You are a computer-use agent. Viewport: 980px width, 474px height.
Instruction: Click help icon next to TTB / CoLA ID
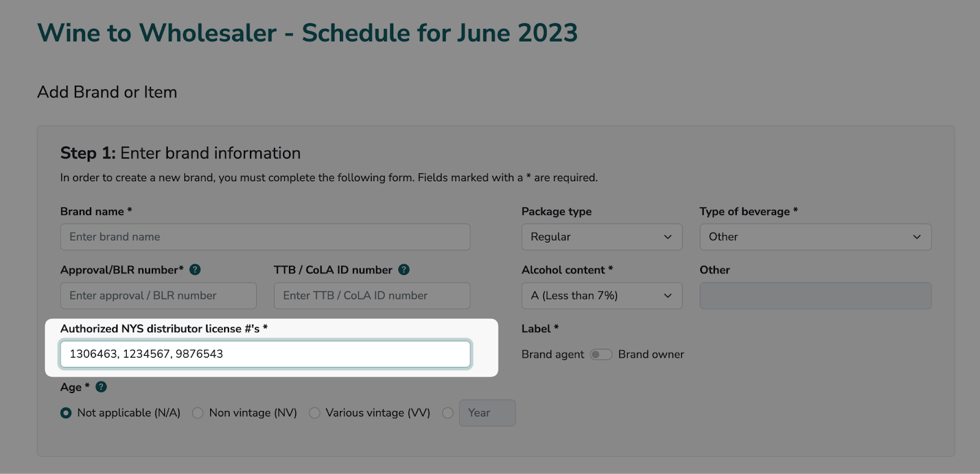click(404, 269)
